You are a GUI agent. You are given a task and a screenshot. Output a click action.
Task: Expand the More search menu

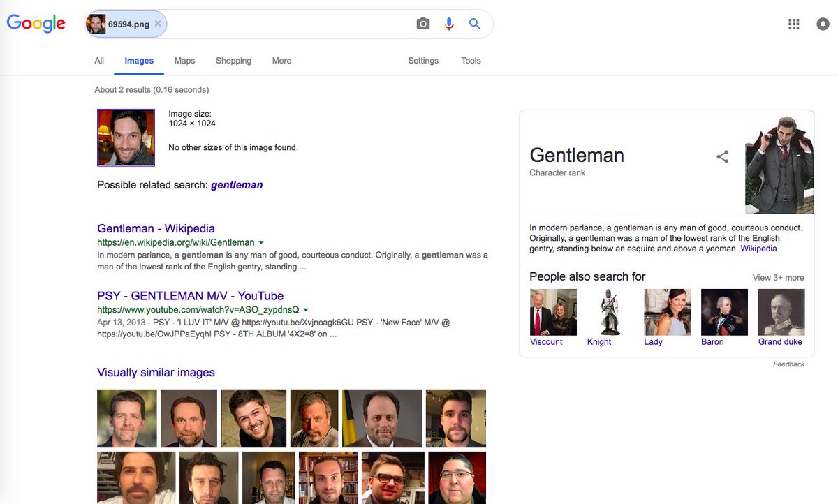281,61
